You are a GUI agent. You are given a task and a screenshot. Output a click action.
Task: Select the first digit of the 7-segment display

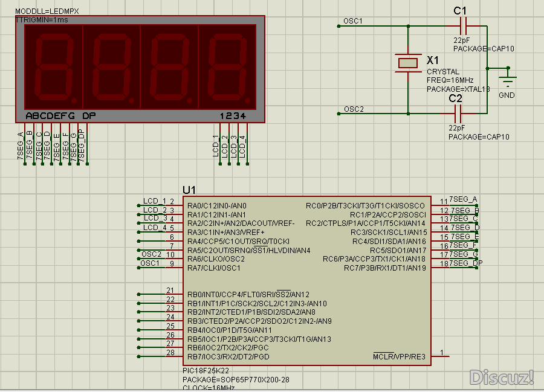[x=53, y=66]
